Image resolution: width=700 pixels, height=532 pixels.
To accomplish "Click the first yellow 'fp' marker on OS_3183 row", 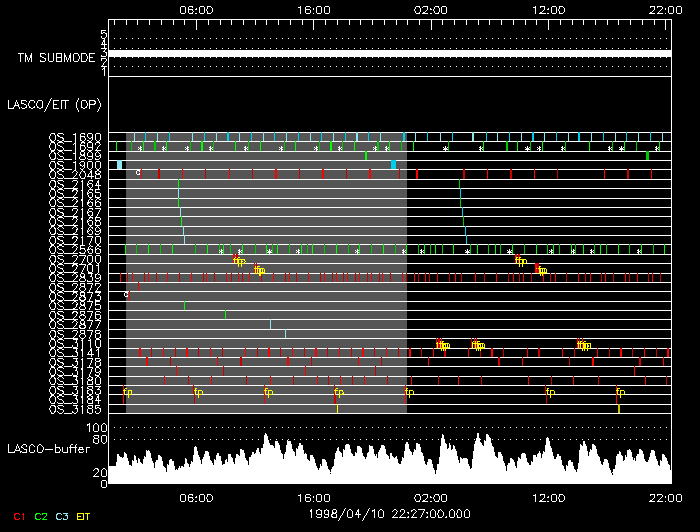I will coord(127,392).
